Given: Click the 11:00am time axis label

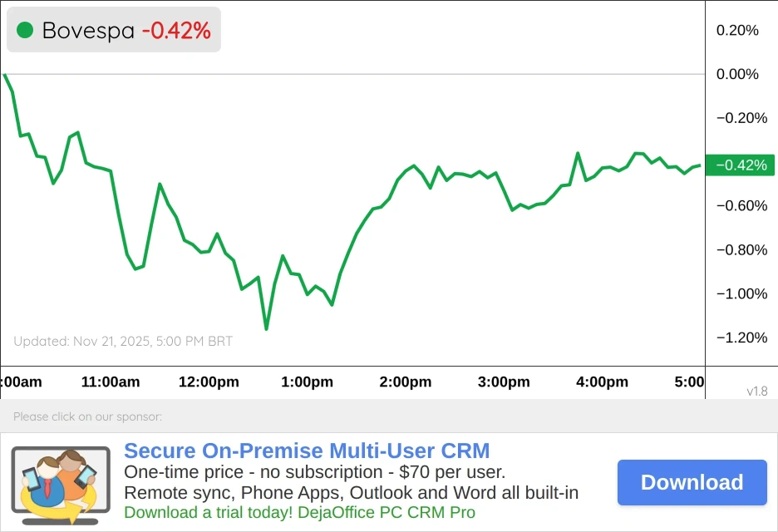Looking at the screenshot, I should point(111,382).
